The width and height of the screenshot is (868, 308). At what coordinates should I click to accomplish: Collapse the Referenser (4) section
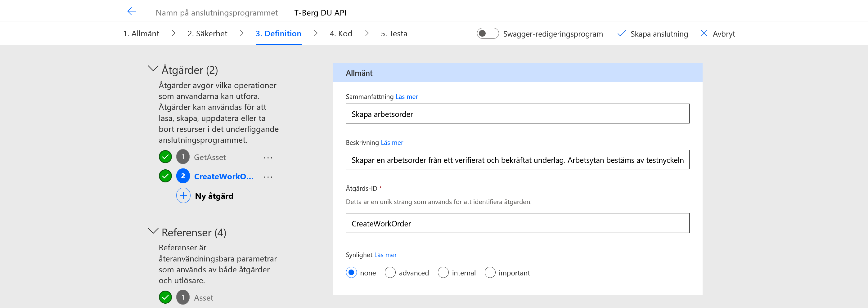pos(153,231)
